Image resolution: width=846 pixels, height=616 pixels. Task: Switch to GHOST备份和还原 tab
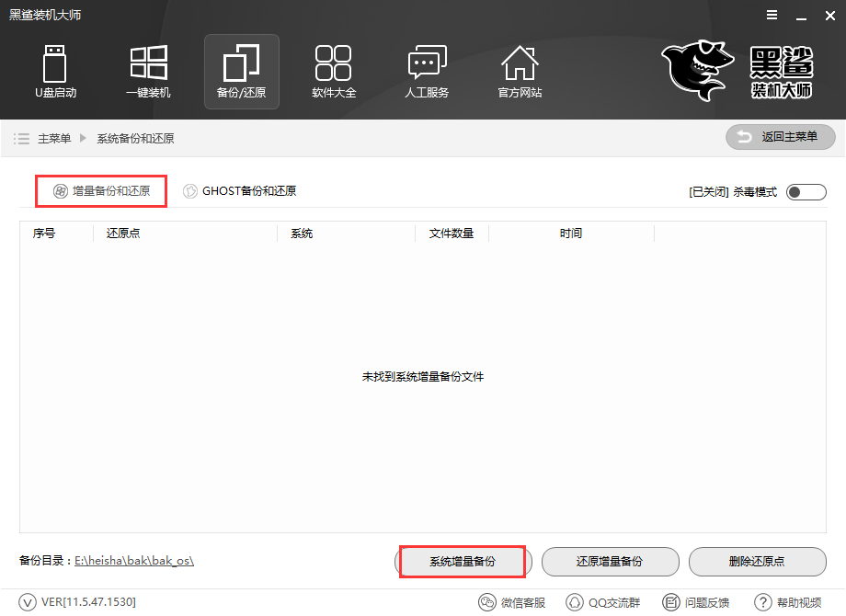point(235,190)
